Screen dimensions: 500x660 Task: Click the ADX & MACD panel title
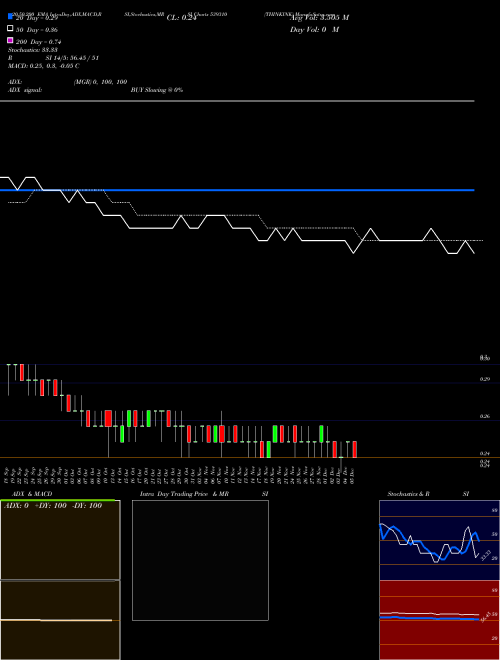(x=32, y=494)
